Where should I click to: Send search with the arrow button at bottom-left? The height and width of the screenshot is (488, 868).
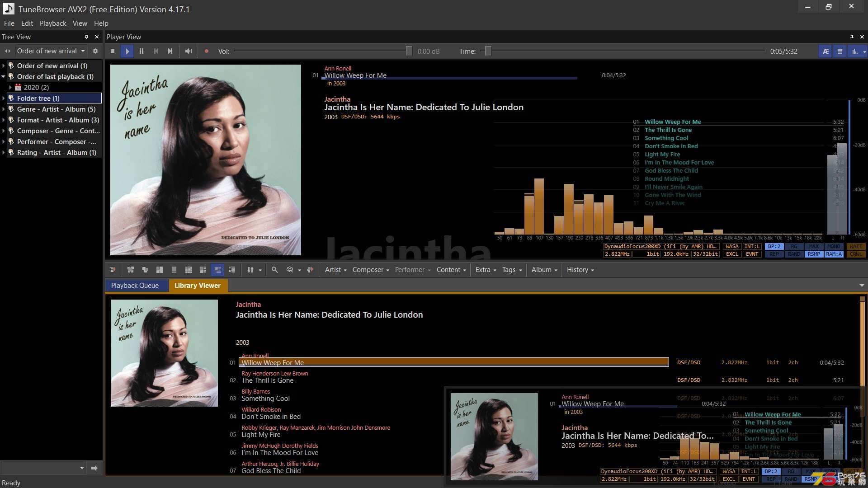[94, 468]
